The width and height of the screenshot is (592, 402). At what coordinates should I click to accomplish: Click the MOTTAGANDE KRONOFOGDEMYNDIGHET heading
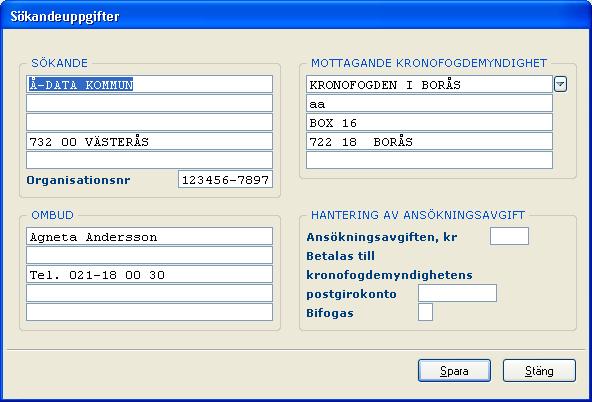(x=429, y=63)
